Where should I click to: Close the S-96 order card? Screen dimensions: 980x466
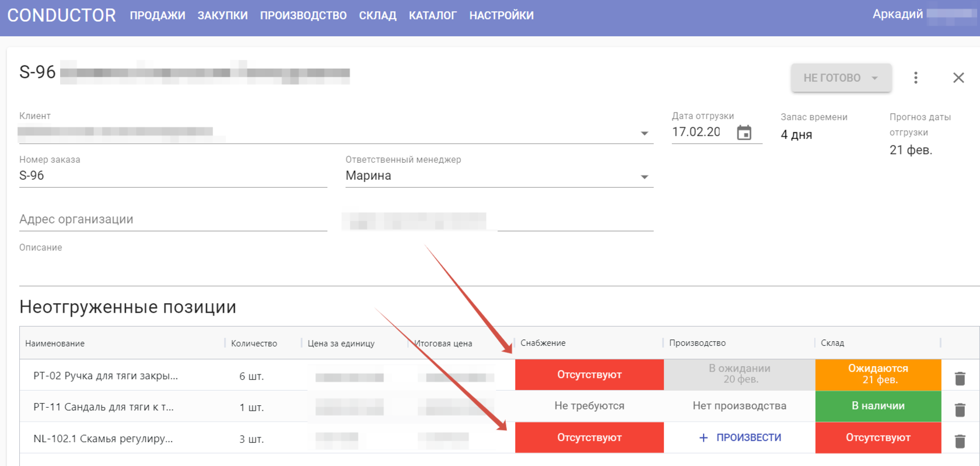[x=958, y=78]
